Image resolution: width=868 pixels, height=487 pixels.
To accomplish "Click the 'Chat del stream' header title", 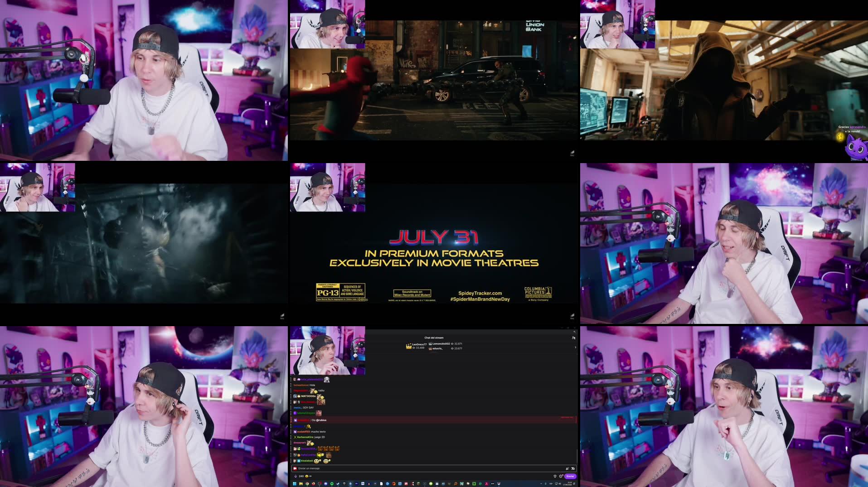I will coord(434,338).
